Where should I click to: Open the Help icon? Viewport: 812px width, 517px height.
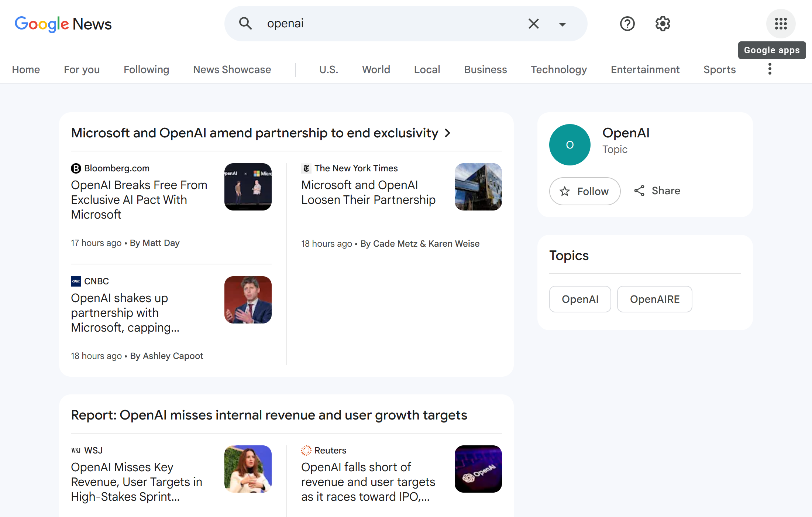[x=627, y=24]
